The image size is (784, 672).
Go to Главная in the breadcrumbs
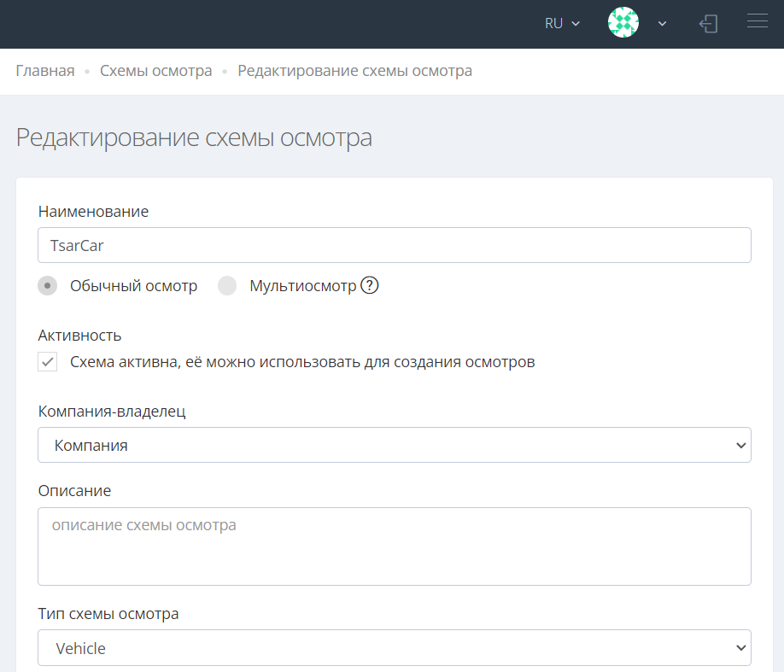pyautogui.click(x=45, y=71)
